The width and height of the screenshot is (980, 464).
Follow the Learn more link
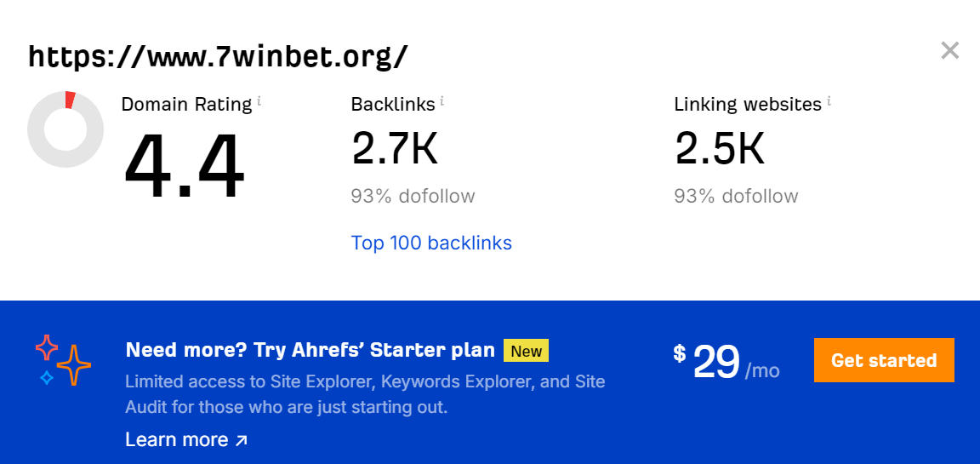(x=177, y=439)
